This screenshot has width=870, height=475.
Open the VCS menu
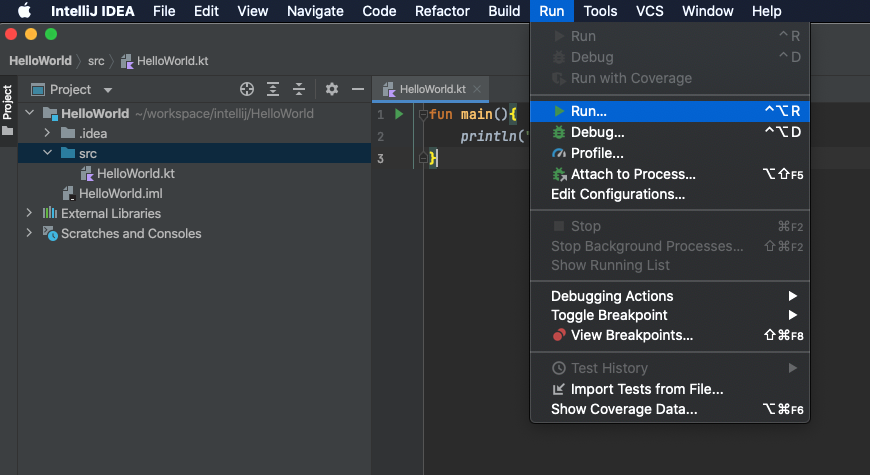649,11
